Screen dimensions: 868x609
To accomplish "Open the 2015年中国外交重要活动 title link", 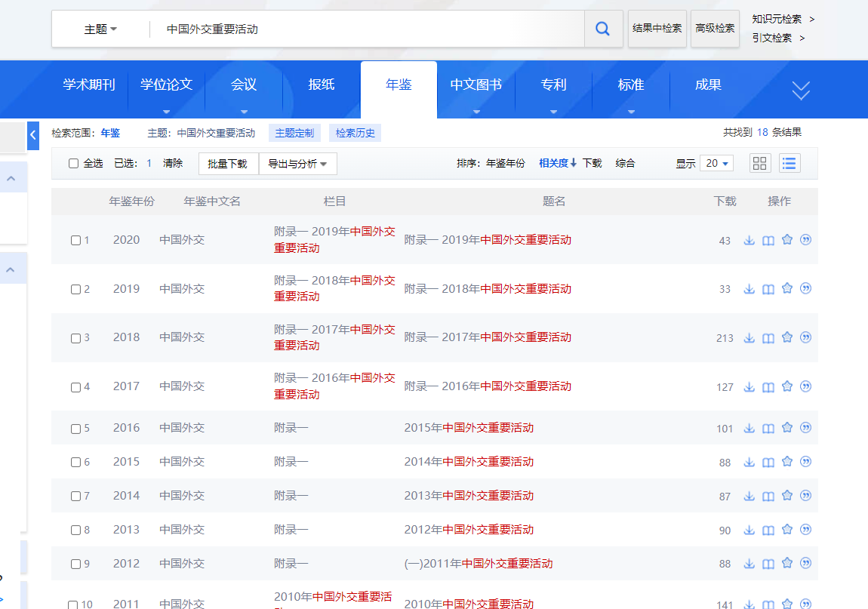I will (x=469, y=428).
